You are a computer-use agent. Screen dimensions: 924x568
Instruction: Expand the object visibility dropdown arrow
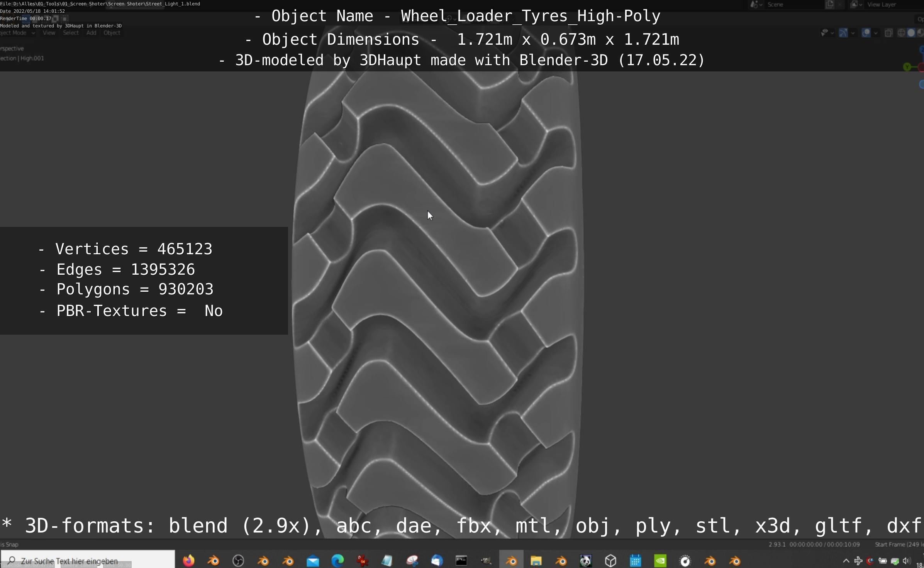[832, 33]
